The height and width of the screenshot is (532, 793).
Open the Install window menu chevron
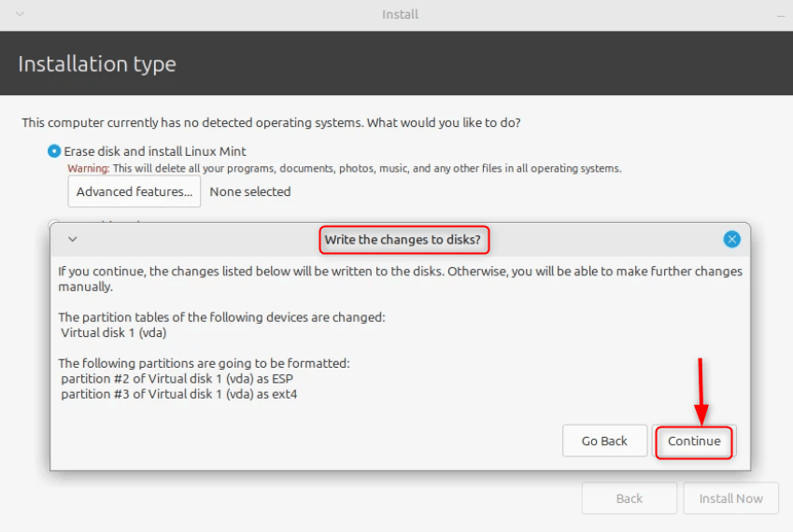pos(20,14)
